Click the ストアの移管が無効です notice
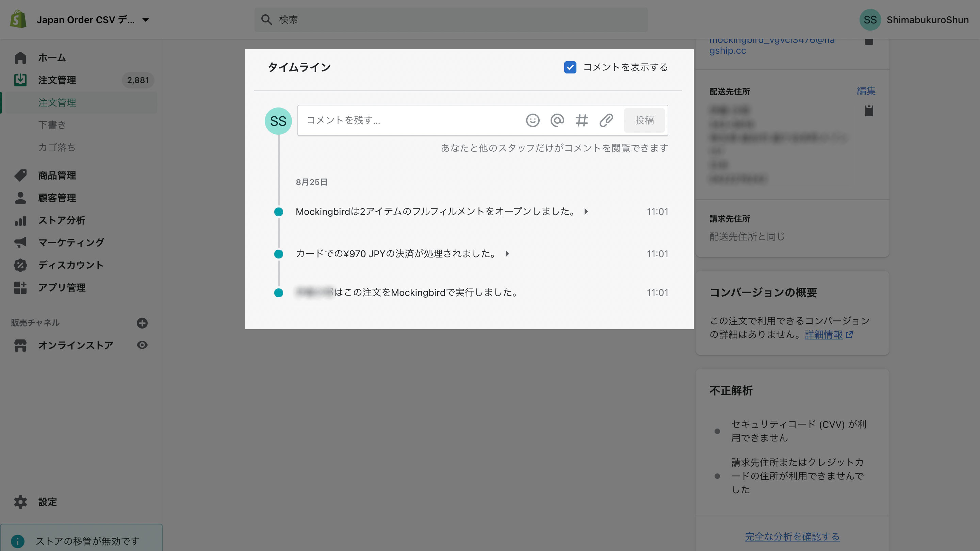 (x=87, y=541)
